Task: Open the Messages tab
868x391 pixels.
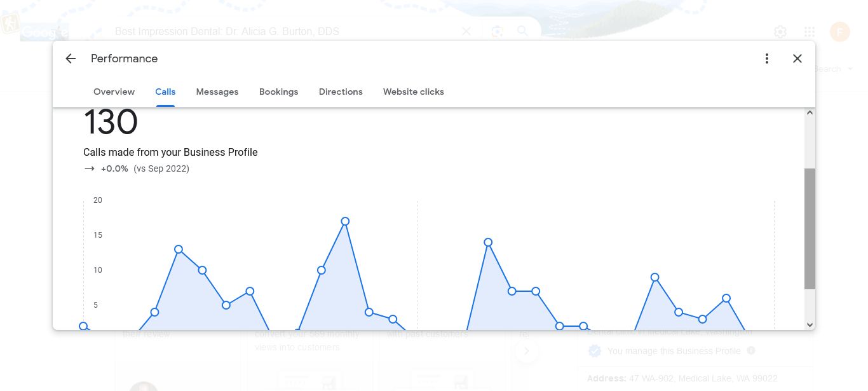Action: (217, 92)
